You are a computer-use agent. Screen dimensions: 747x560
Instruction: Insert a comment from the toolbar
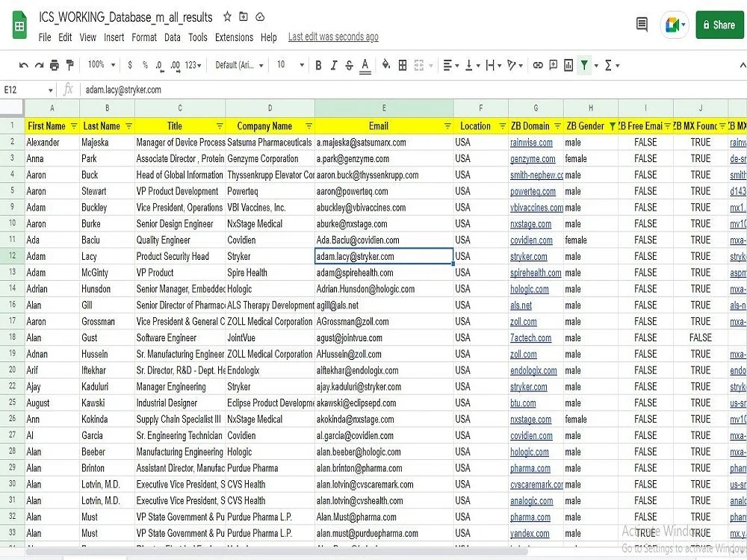click(x=553, y=65)
